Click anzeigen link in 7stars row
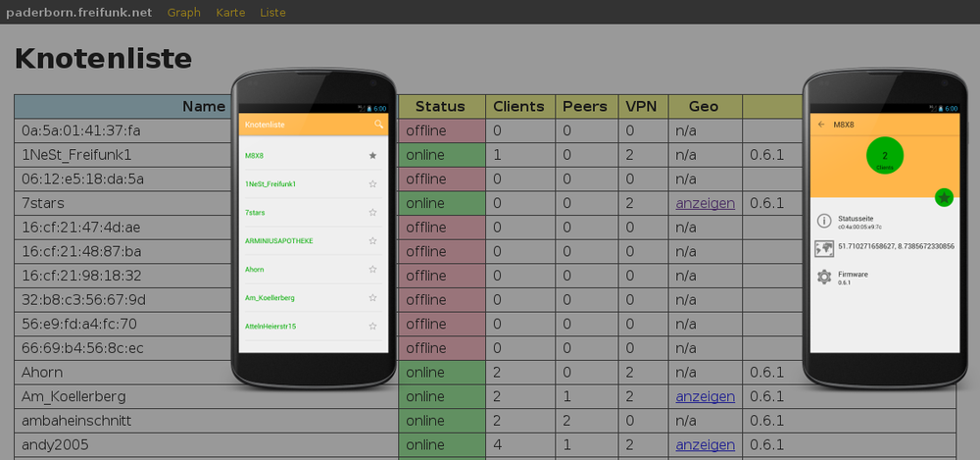The width and height of the screenshot is (980, 460). point(705,203)
